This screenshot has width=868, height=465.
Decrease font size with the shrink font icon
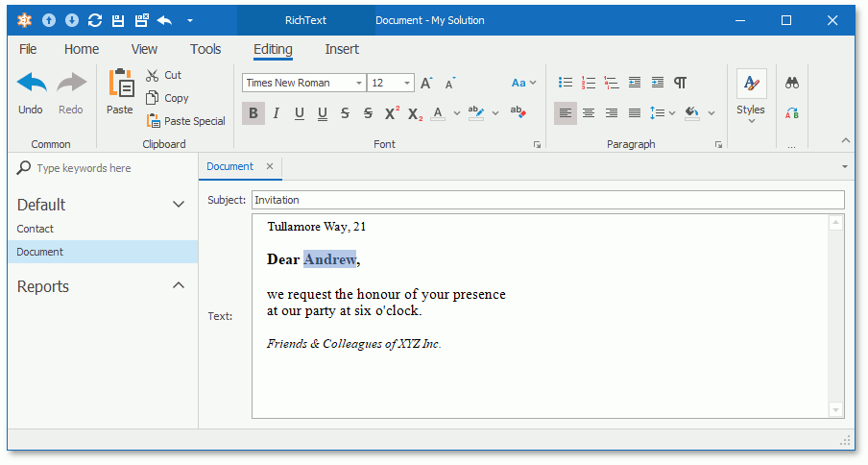(x=450, y=83)
